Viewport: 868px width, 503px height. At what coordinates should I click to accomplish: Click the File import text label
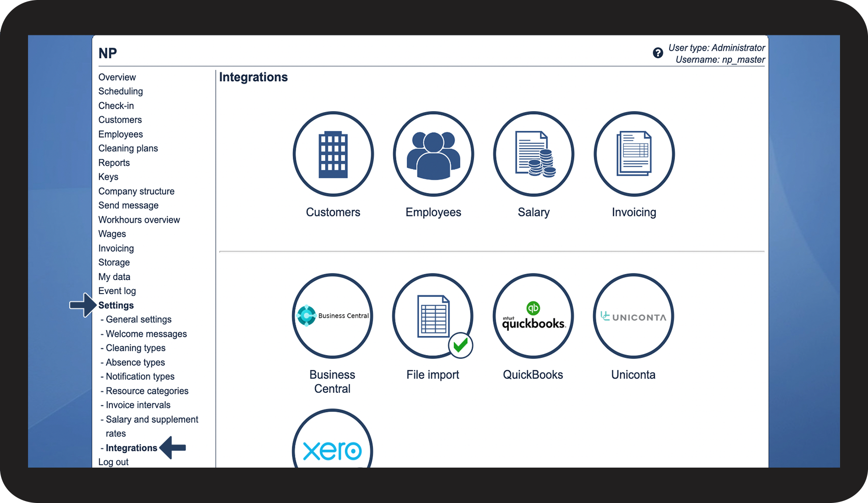coord(433,375)
